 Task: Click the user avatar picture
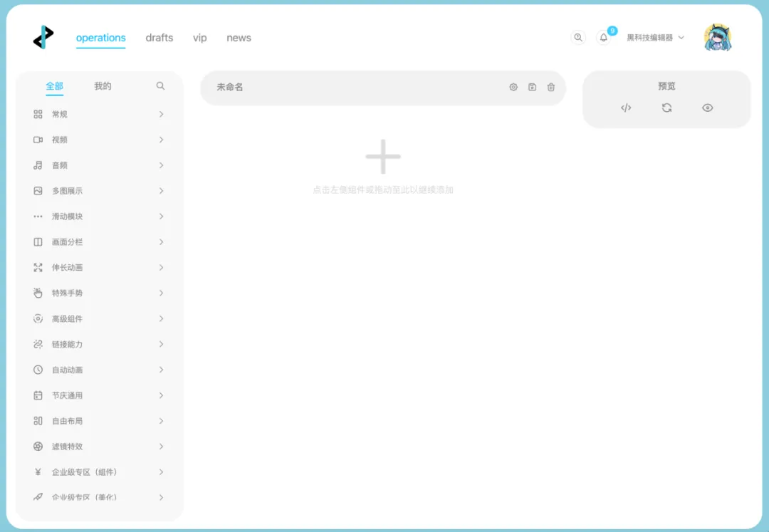718,38
